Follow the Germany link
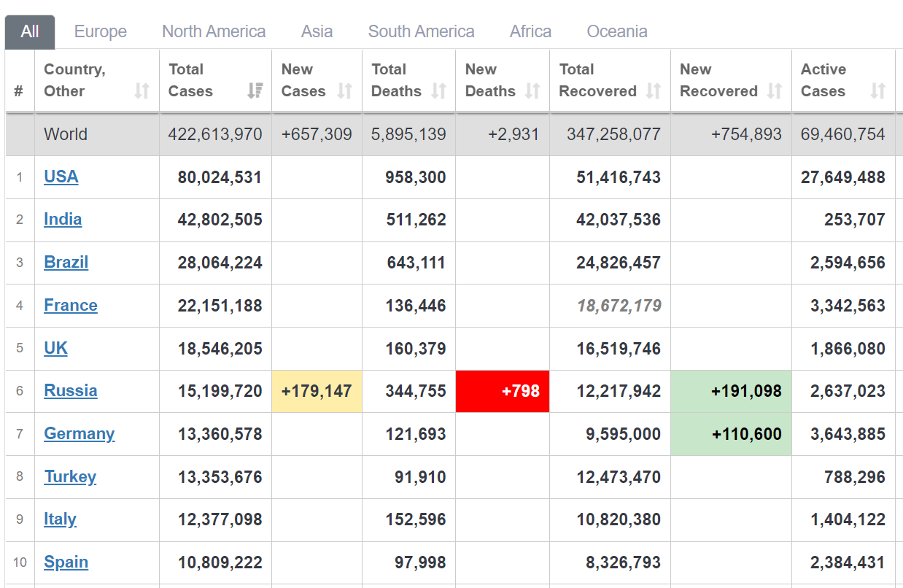This screenshot has height=588, width=903. click(80, 434)
